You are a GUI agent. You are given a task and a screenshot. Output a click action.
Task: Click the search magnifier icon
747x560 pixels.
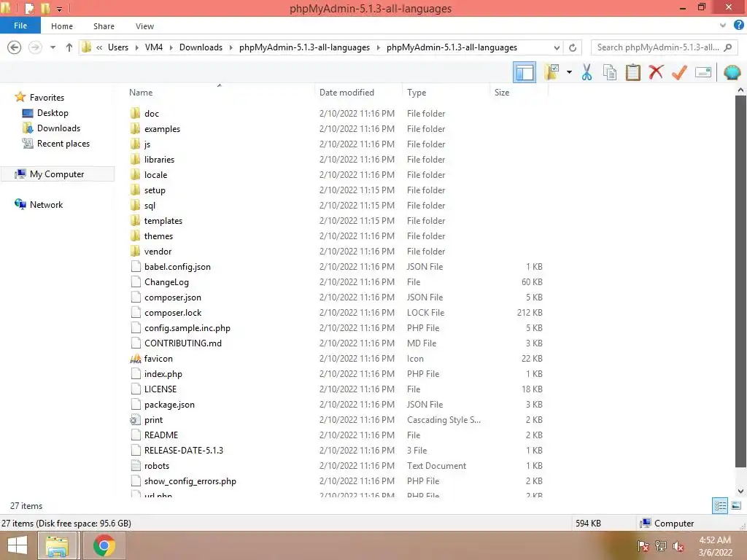tap(727, 47)
